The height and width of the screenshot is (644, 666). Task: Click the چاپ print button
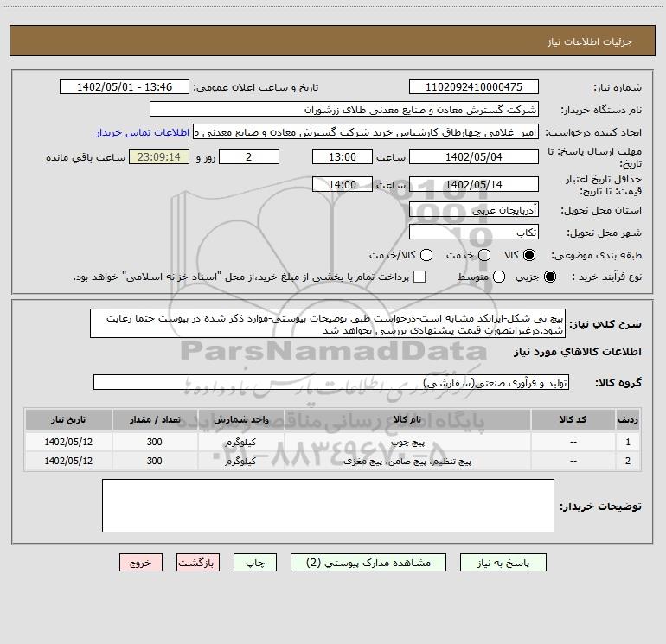255,563
